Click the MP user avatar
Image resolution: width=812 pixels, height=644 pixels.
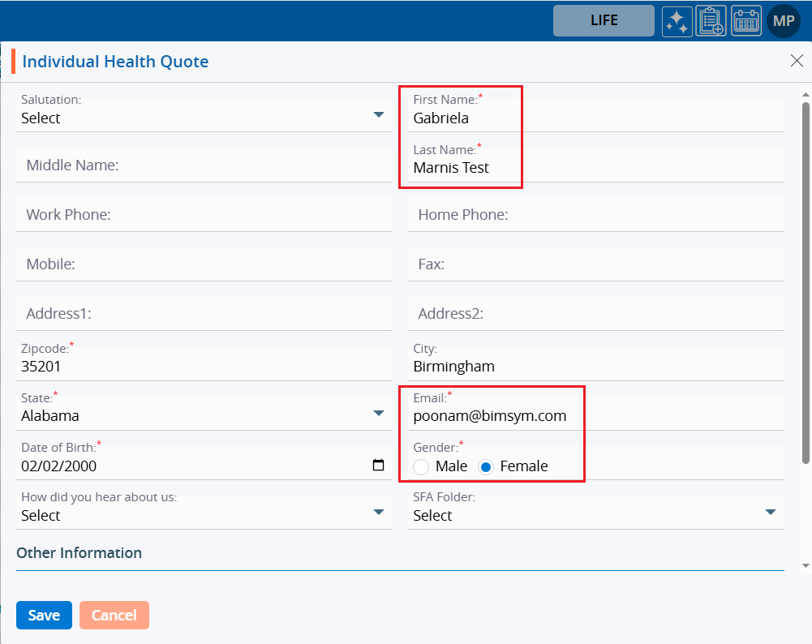pos(784,21)
